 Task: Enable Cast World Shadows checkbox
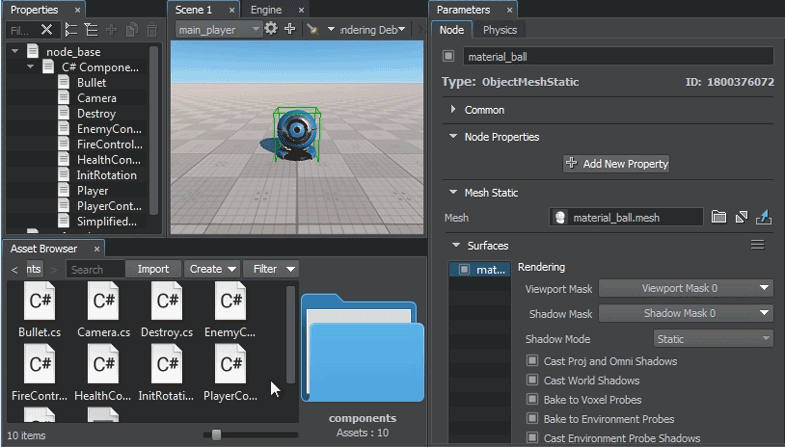(532, 381)
